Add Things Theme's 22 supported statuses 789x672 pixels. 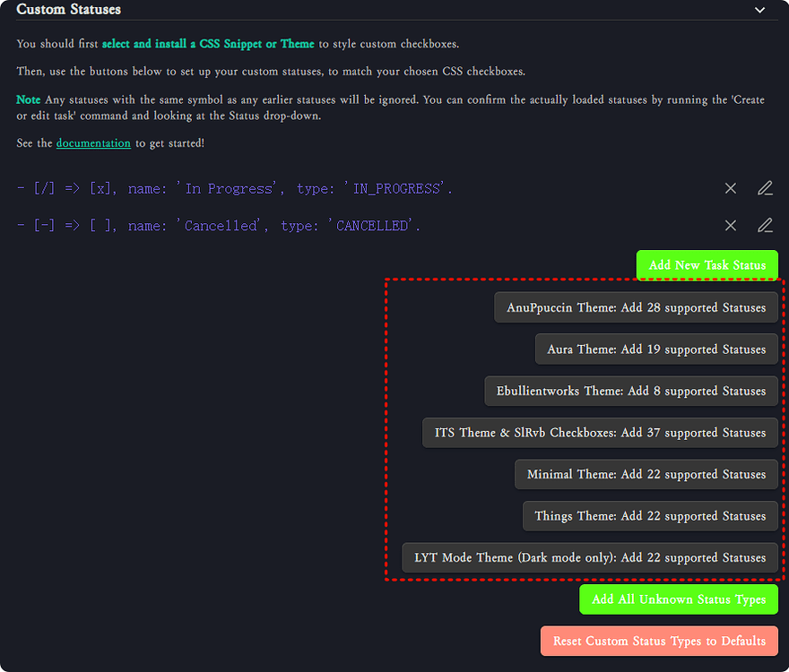click(649, 516)
